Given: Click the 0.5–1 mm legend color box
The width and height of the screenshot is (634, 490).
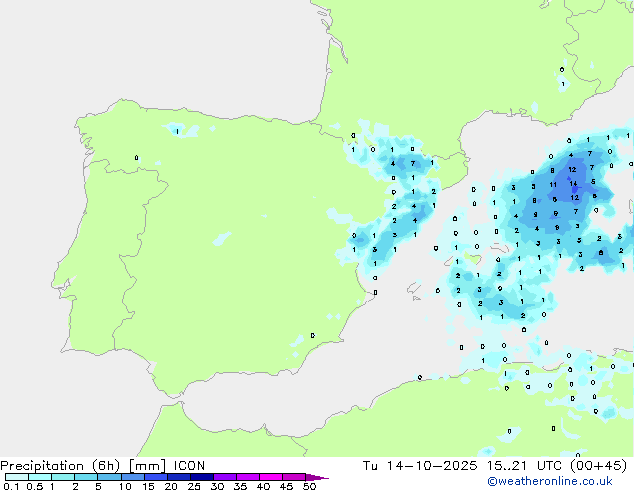Looking at the screenshot, I should [x=40, y=477].
